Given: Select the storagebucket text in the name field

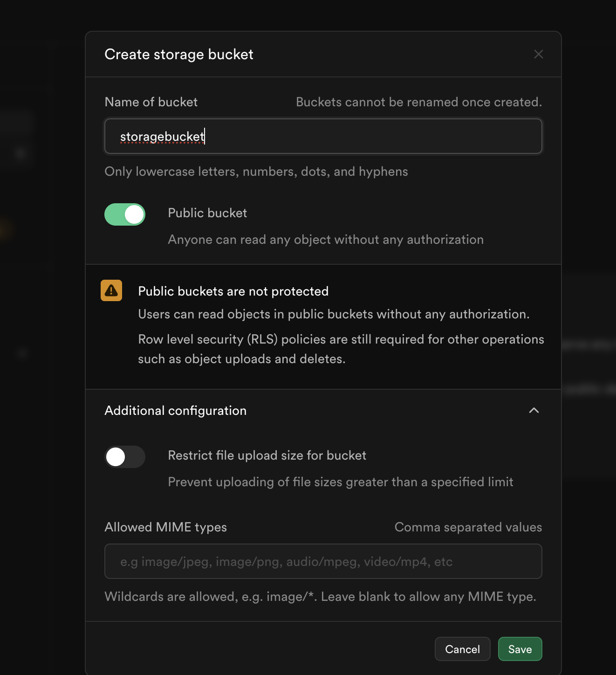Looking at the screenshot, I should click(x=162, y=136).
